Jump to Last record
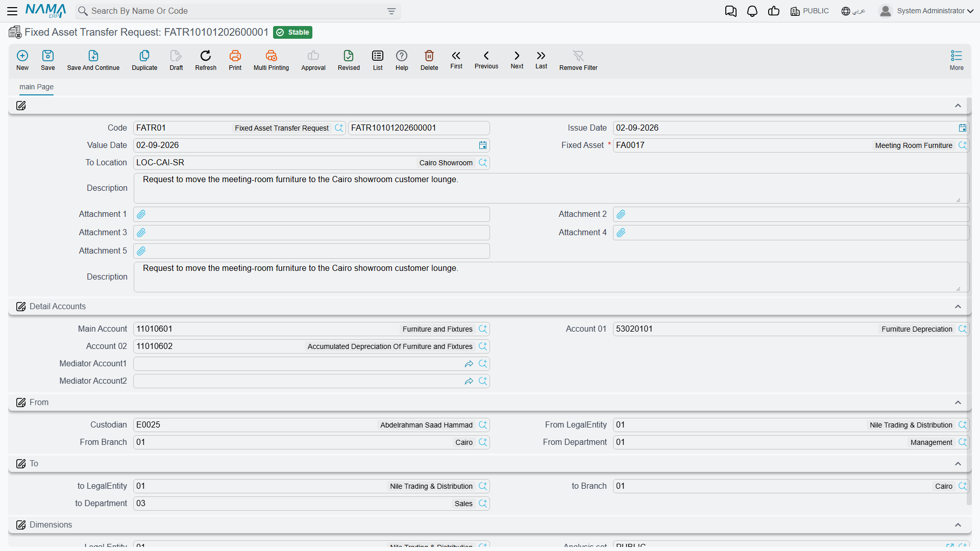 coord(541,60)
